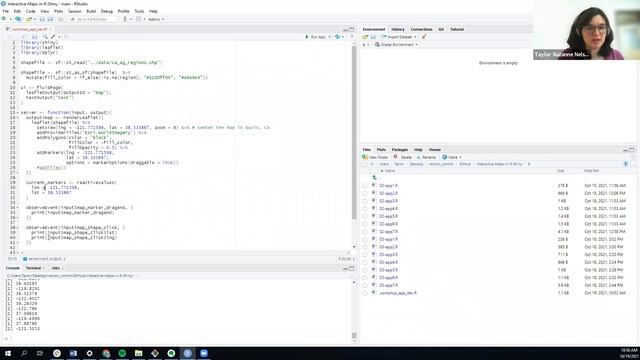640x360 pixels.
Task: Maximize the Files pane
Action: 632,150
